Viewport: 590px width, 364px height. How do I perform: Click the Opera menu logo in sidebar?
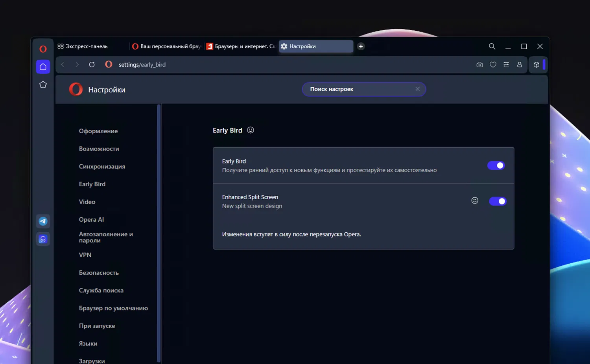pos(43,49)
